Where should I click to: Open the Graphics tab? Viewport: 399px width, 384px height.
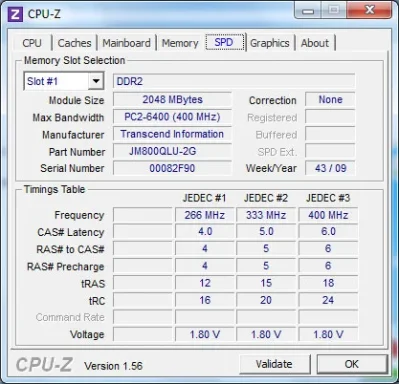click(x=270, y=43)
